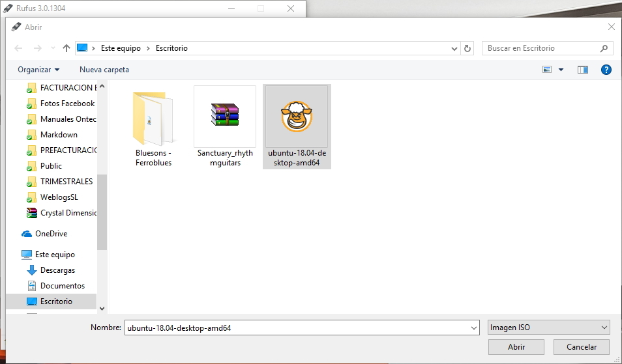This screenshot has width=622, height=364.
Task: Select 'Este equipo' in the address path
Action: pyautogui.click(x=121, y=48)
